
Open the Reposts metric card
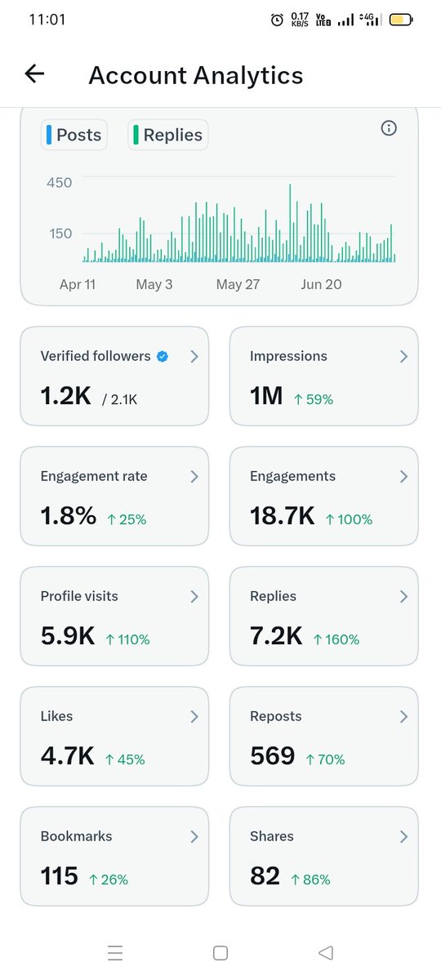[x=324, y=737]
